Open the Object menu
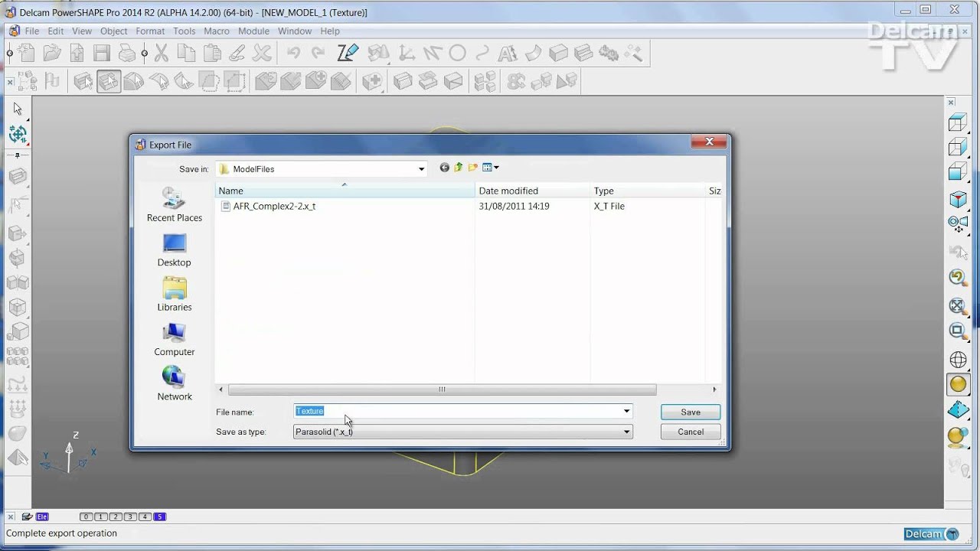This screenshot has width=980, height=551. click(114, 31)
